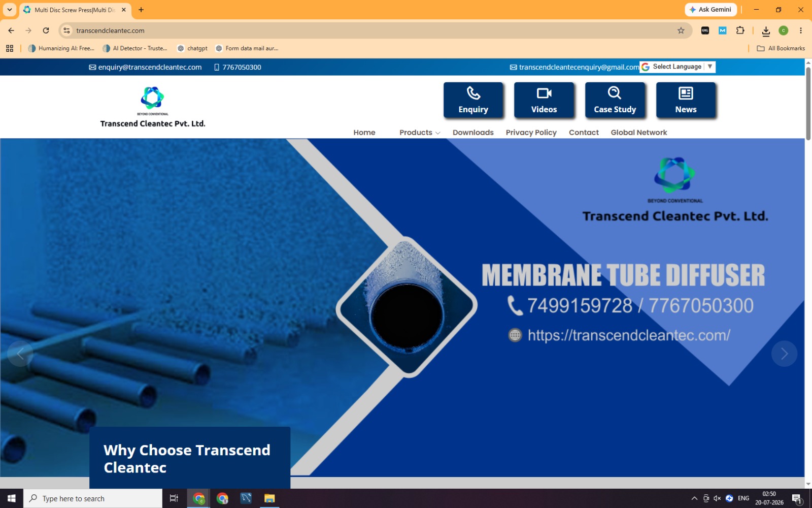The height and width of the screenshot is (508, 812).
Task: Open the Downloads menu item
Action: [473, 133]
